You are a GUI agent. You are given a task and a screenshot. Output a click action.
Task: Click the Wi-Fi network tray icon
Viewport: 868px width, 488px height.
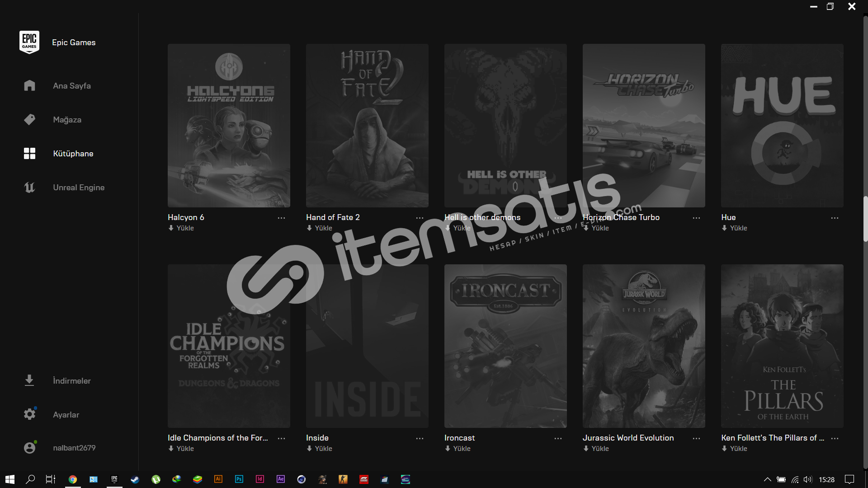coord(795,479)
